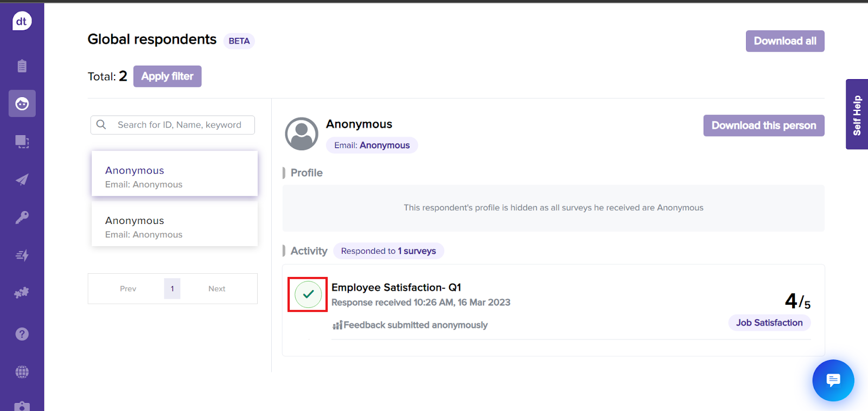Screen dimensions: 868x411
Task: Open the lightning automation icon in sidebar
Action: (22, 255)
